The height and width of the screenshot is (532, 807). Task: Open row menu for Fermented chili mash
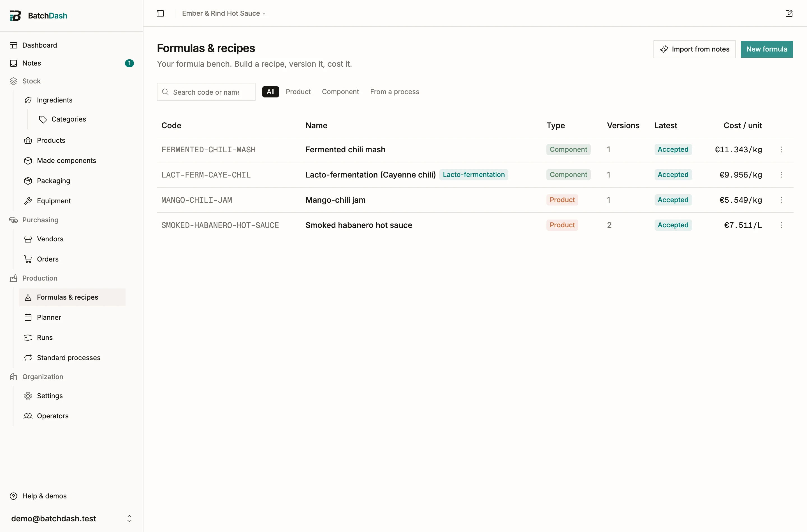pyautogui.click(x=781, y=150)
